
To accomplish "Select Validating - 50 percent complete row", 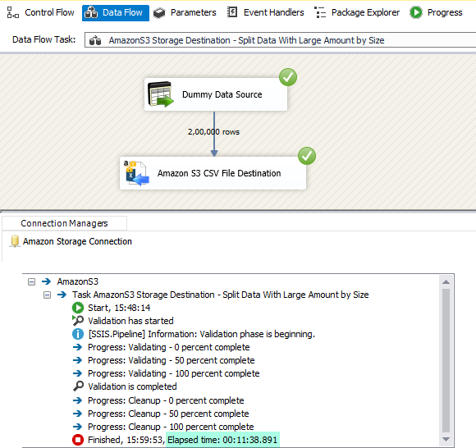I will (x=172, y=360).
